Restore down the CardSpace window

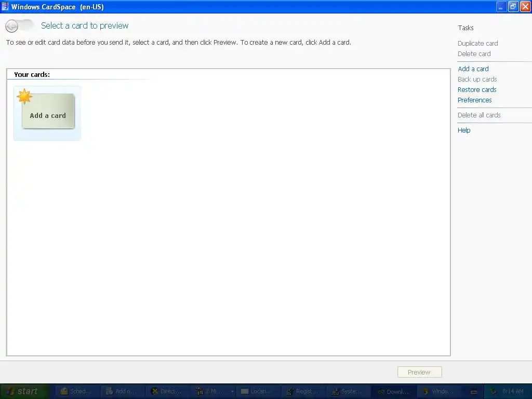point(513,6)
